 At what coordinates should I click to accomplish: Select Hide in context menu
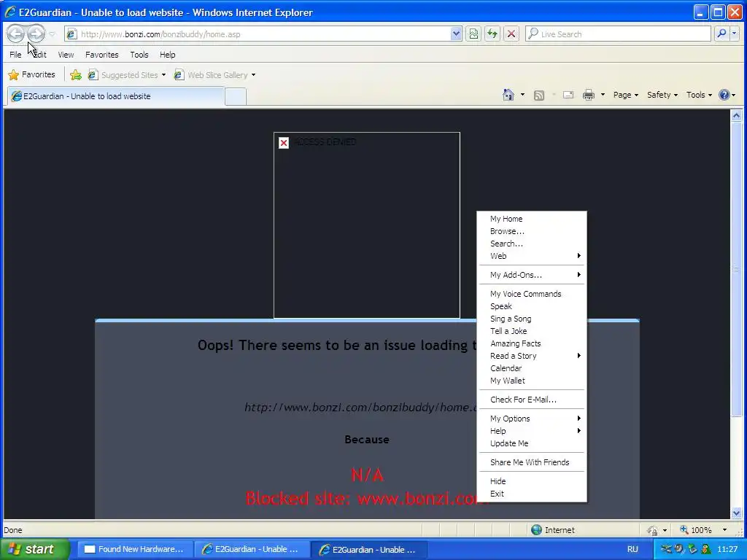coord(532,481)
